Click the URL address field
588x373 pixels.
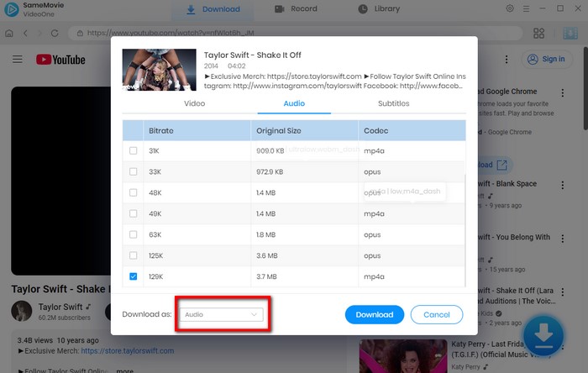(x=294, y=33)
